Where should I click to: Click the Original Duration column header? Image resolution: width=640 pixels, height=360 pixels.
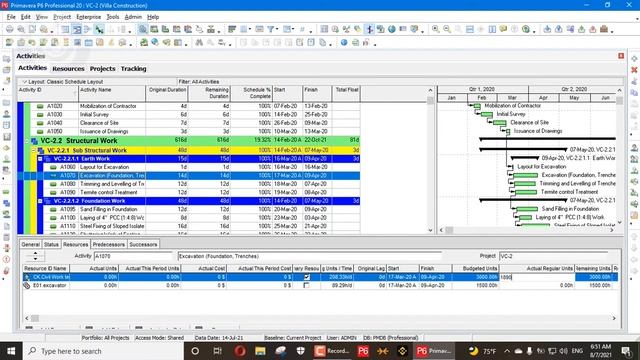coord(167,93)
